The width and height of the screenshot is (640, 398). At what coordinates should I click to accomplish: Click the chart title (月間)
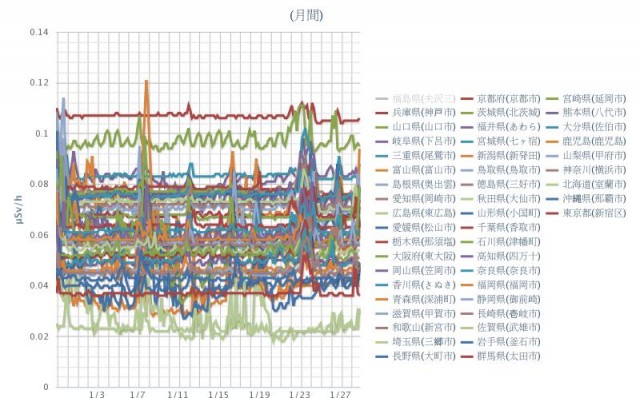[x=307, y=16]
